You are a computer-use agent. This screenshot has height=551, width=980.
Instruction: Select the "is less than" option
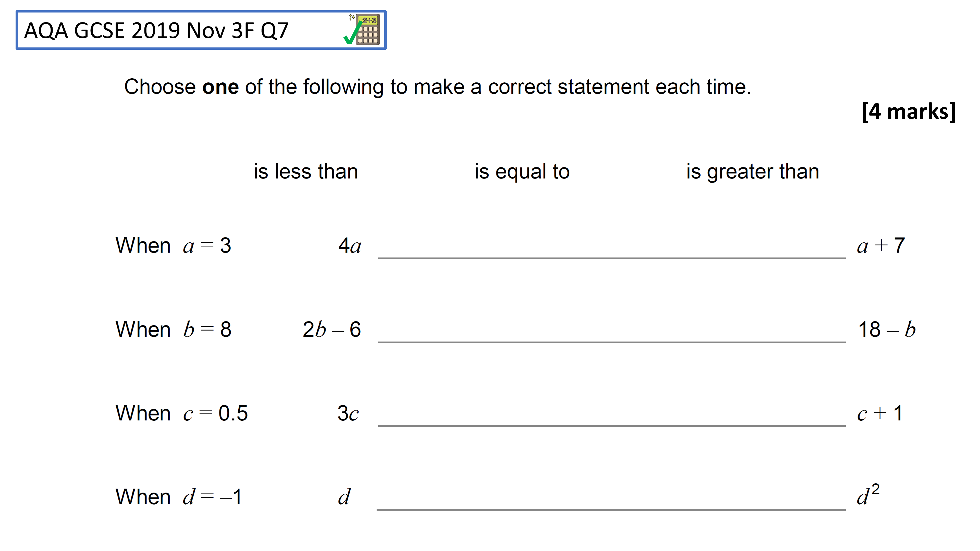306,171
